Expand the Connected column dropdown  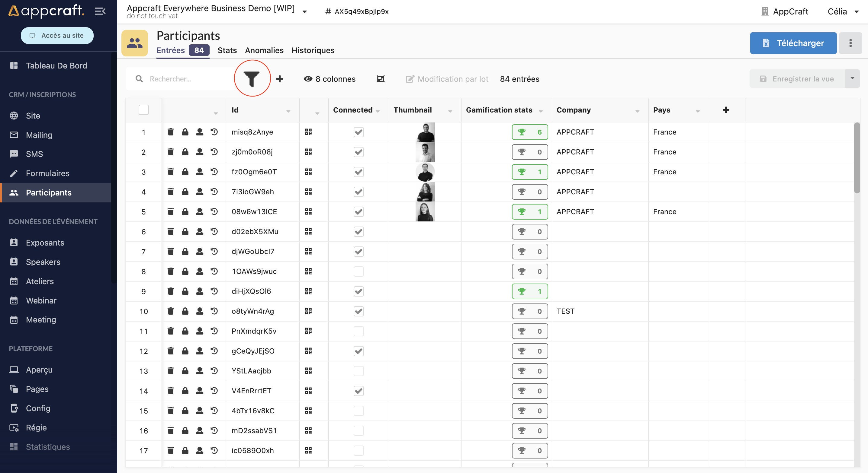[x=380, y=111]
